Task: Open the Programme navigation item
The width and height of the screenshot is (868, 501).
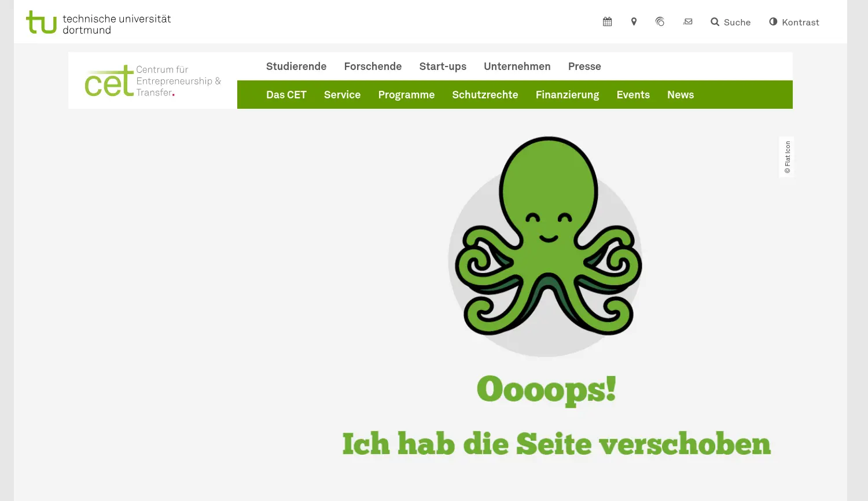Action: [x=406, y=94]
